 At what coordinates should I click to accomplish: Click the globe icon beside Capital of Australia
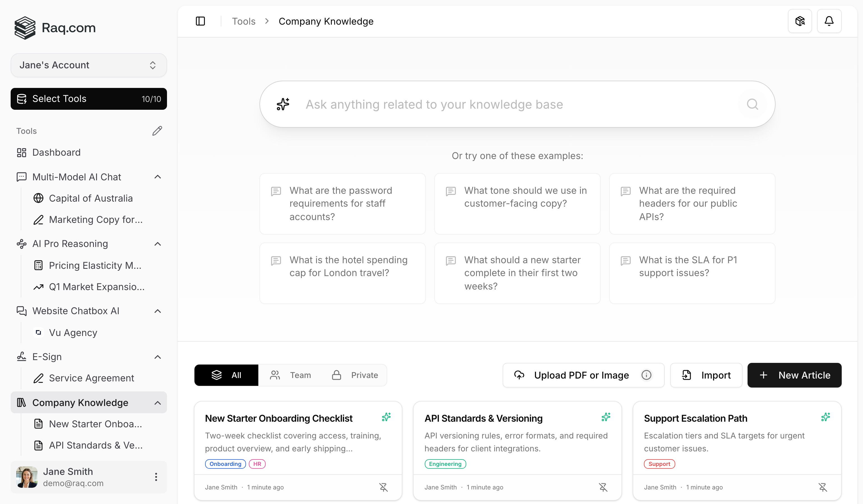point(38,198)
